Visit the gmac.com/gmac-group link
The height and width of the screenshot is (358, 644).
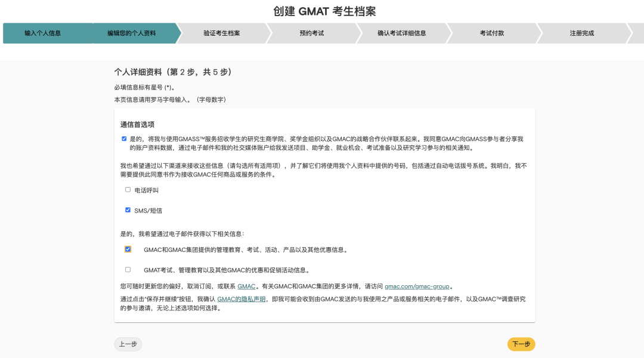pos(417,287)
